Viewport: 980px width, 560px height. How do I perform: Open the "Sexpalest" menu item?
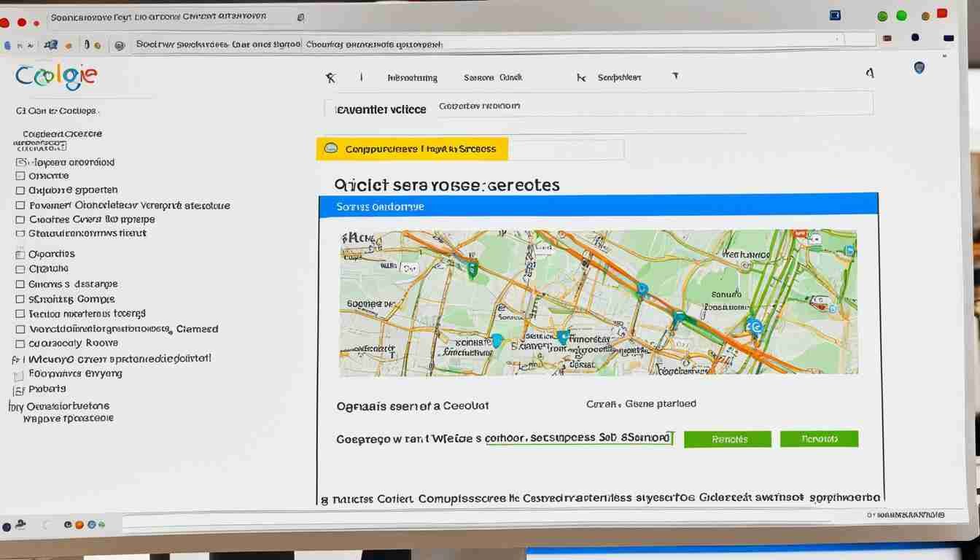[619, 77]
